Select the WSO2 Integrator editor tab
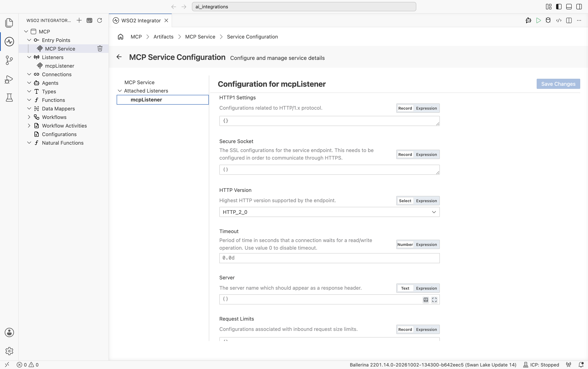588x369 pixels. point(141,20)
